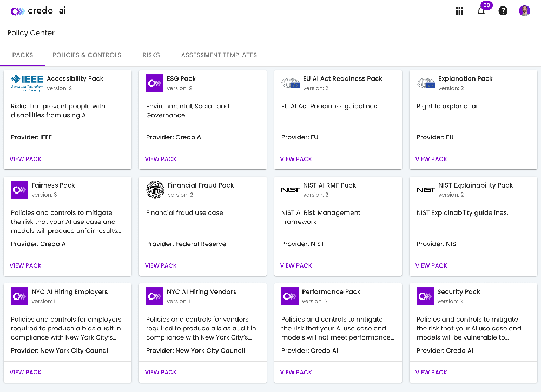This screenshot has height=392, width=541.
Task: Open the notifications bell icon
Action: coord(481,11)
